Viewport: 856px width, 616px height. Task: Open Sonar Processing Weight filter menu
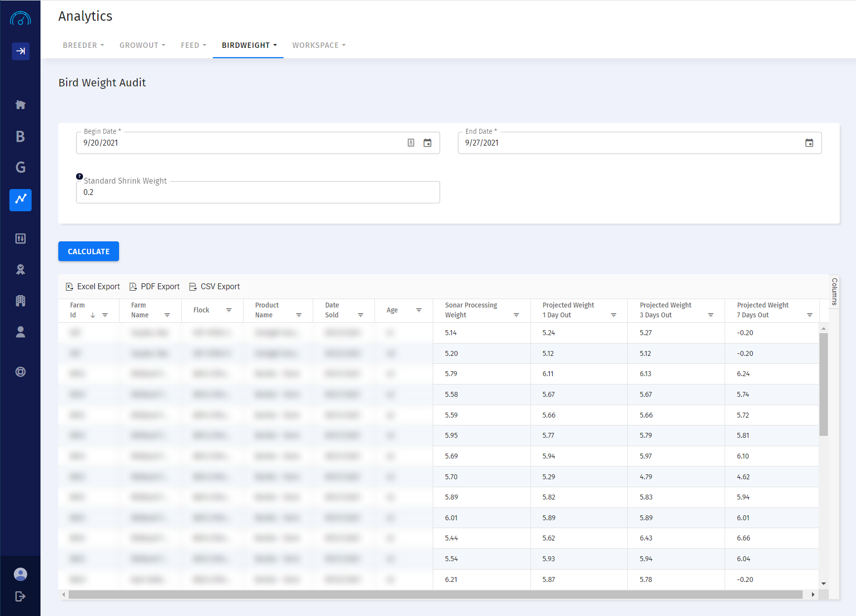516,315
